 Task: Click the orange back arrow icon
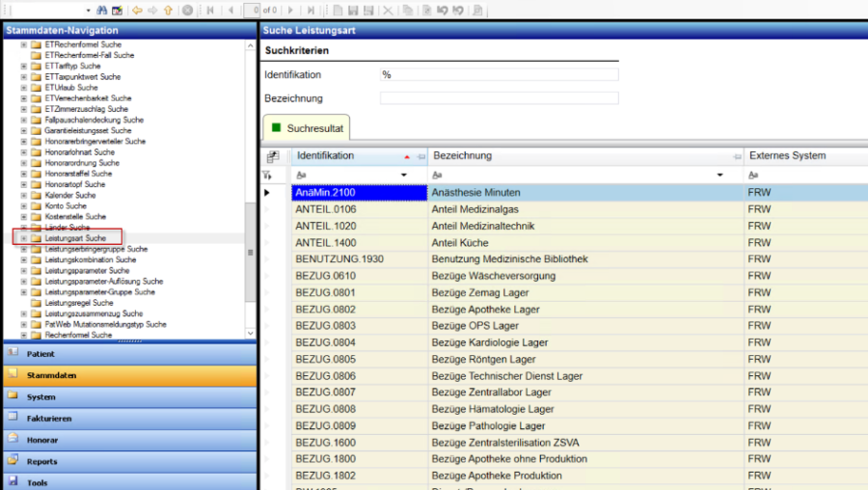[x=137, y=10]
